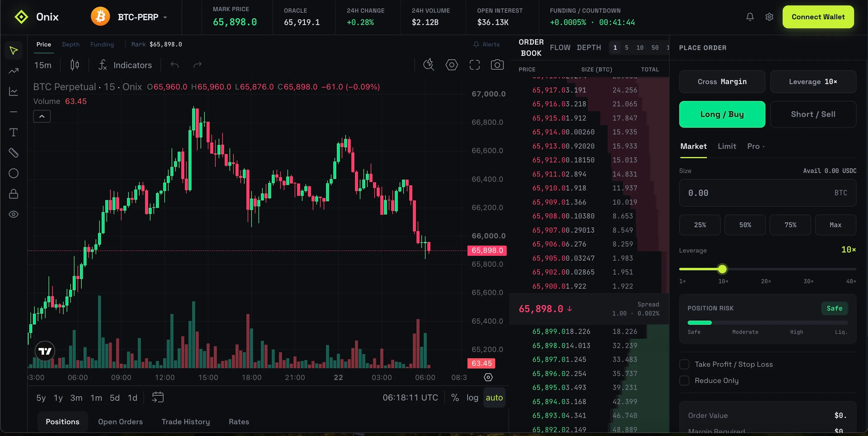Click Connect Wallet button
Screen dimensions: 868x436
(x=818, y=17)
